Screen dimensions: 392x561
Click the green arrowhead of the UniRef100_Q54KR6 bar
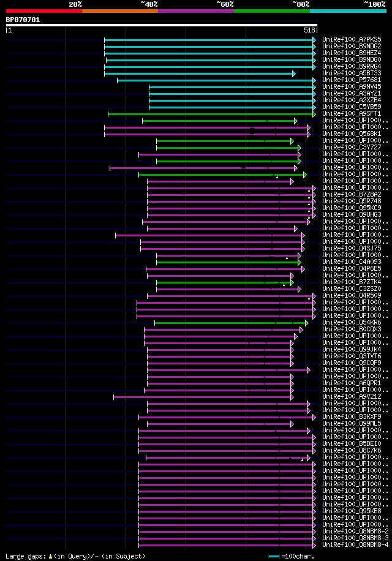click(x=306, y=323)
